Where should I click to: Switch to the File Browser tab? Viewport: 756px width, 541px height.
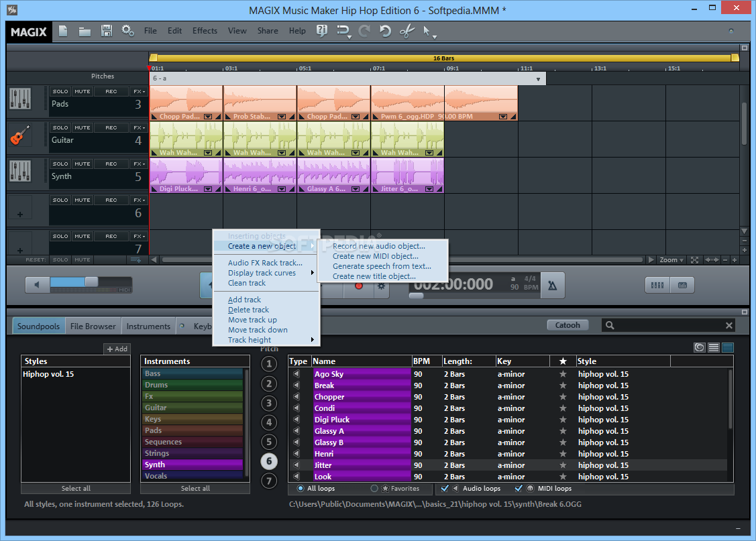(93, 326)
